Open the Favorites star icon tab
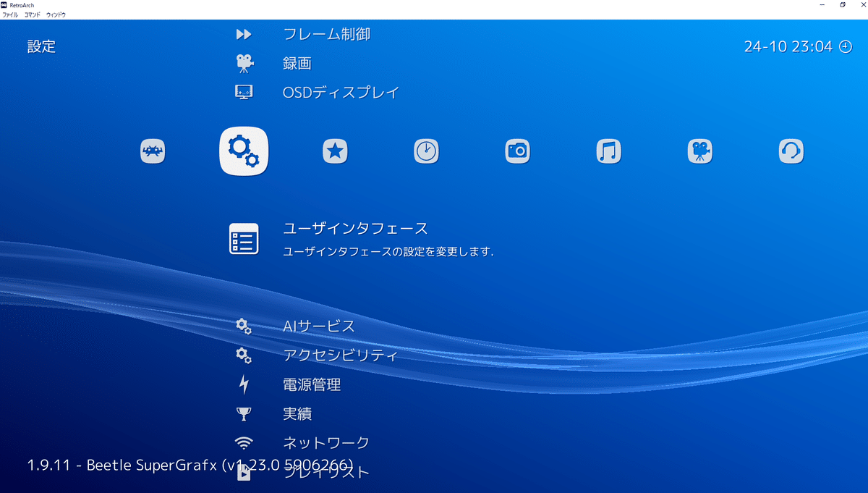This screenshot has height=493, width=868. [x=335, y=151]
